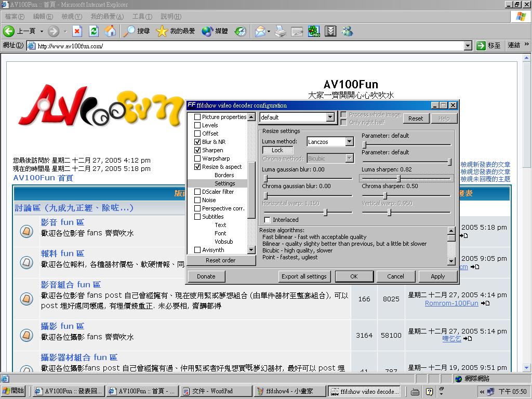The height and width of the screenshot is (399, 532).
Task: Open the Favorites star icon
Action: (x=162, y=31)
